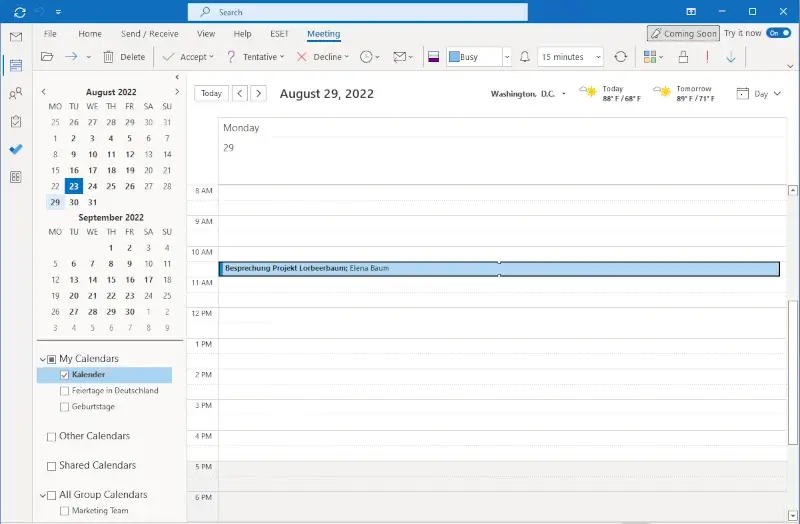Switch to the Home tab

click(x=90, y=34)
